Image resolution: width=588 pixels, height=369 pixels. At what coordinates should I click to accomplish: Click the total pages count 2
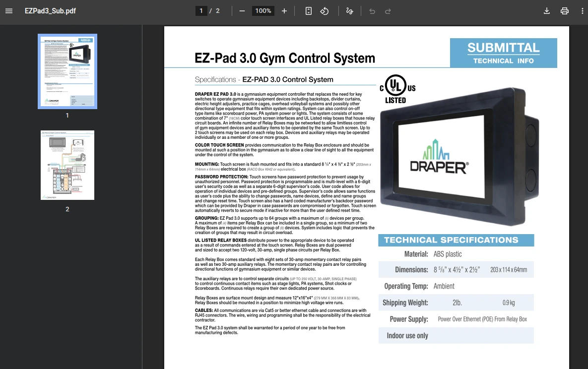217,11
